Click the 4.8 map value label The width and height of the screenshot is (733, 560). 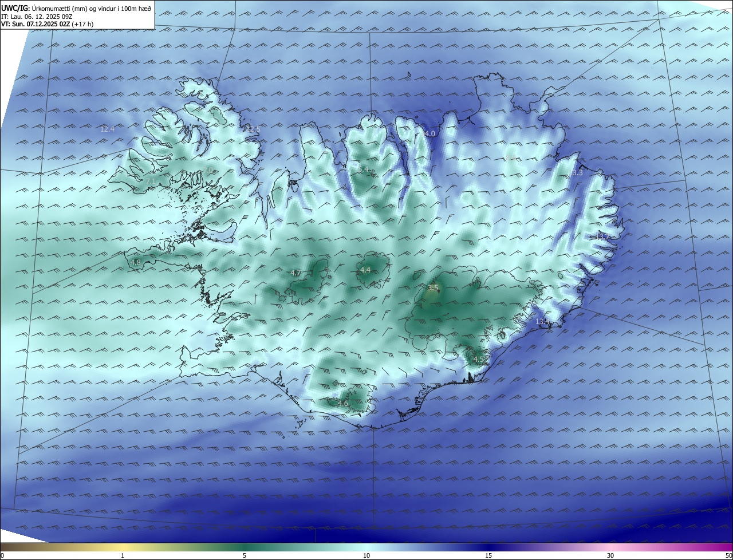(136, 262)
